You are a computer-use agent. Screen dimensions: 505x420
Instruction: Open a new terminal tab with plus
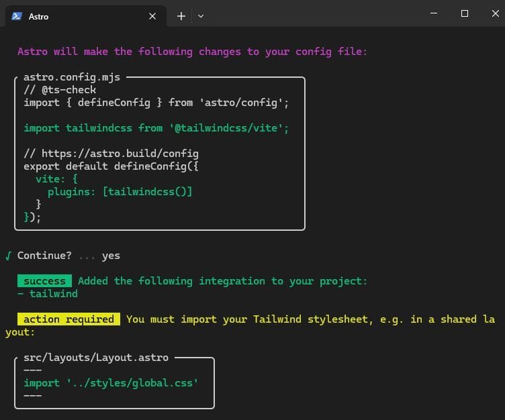(181, 16)
